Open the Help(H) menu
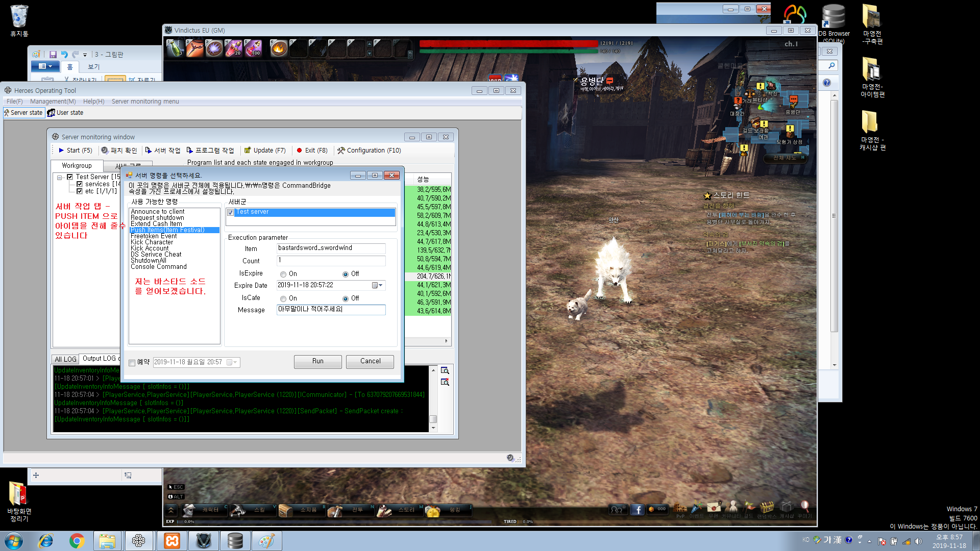This screenshot has height=551, width=980. tap(93, 102)
